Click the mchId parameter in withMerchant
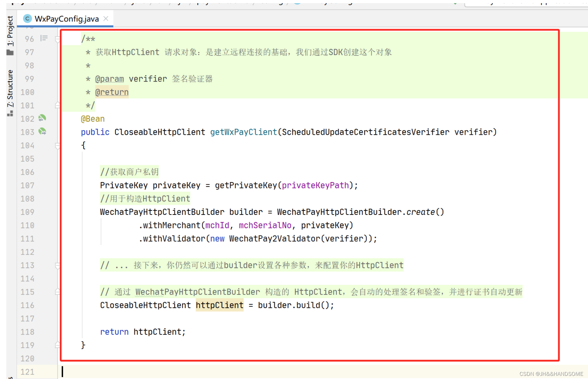Screen dimensions: 588x379 217,225
